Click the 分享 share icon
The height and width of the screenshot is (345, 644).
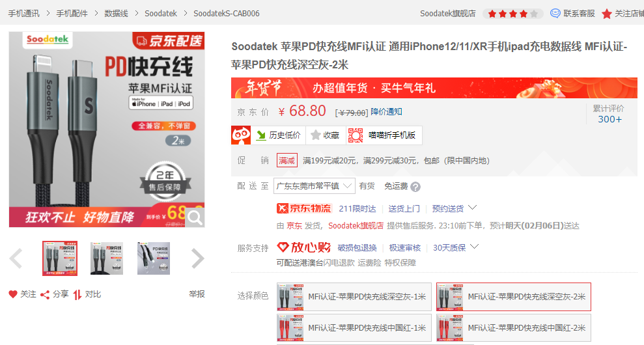click(x=45, y=294)
